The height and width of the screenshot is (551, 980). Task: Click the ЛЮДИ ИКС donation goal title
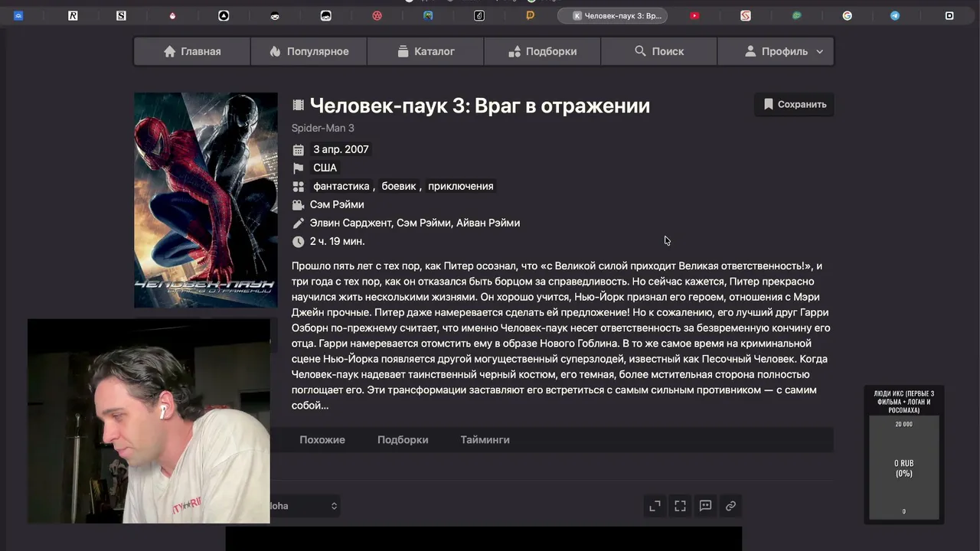(x=904, y=401)
